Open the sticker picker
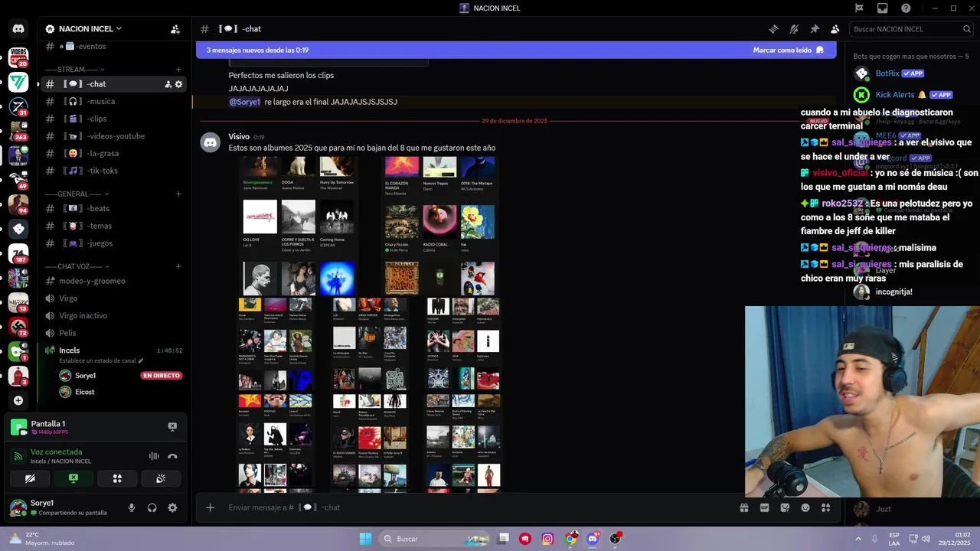 [785, 507]
